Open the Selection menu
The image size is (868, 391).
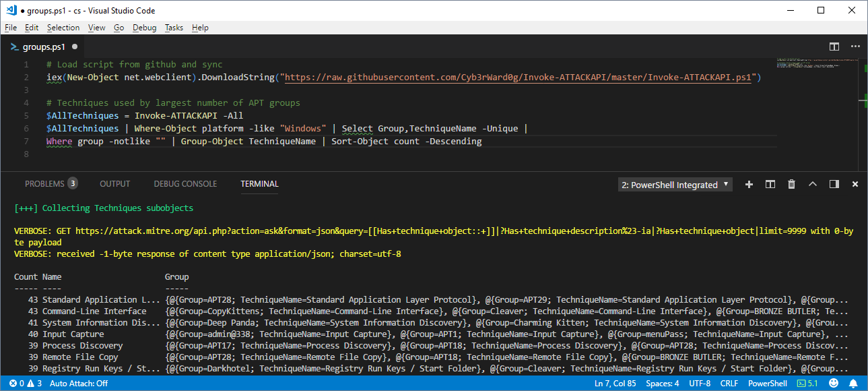[63, 28]
